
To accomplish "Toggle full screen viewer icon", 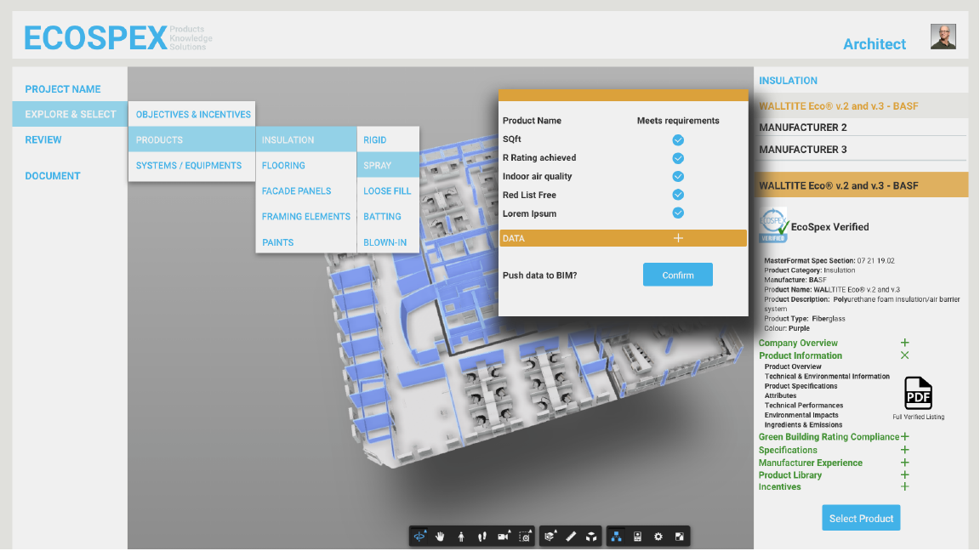I will pyautogui.click(x=680, y=536).
